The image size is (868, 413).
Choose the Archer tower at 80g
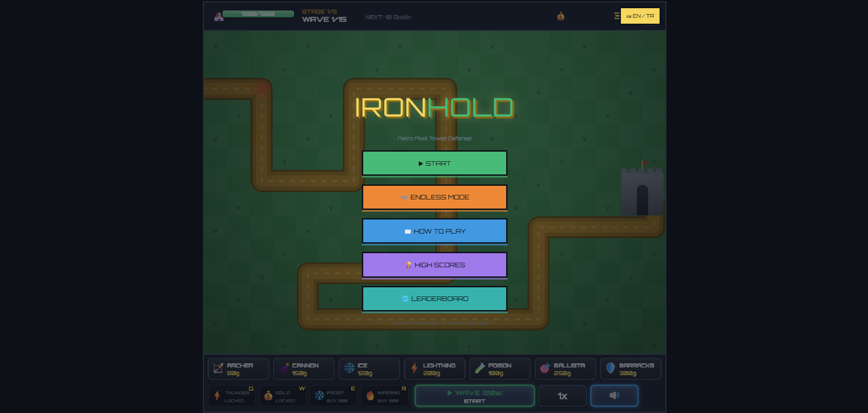(x=239, y=369)
